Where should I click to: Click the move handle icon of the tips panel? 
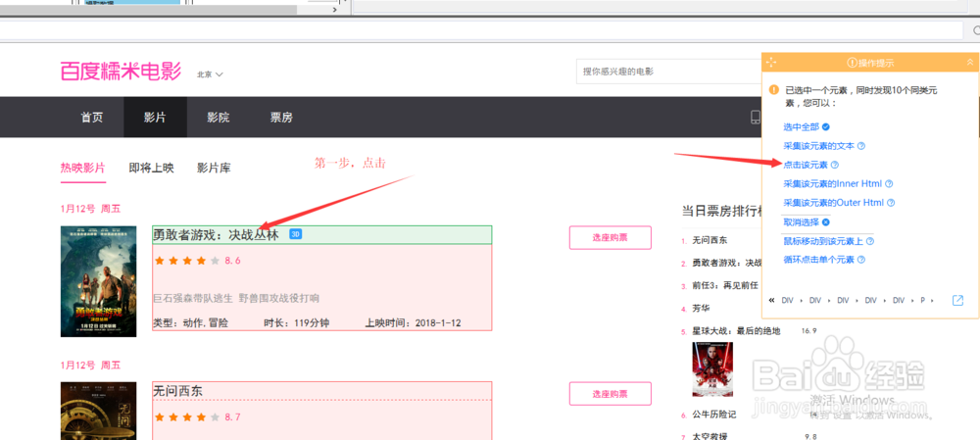pos(770,63)
